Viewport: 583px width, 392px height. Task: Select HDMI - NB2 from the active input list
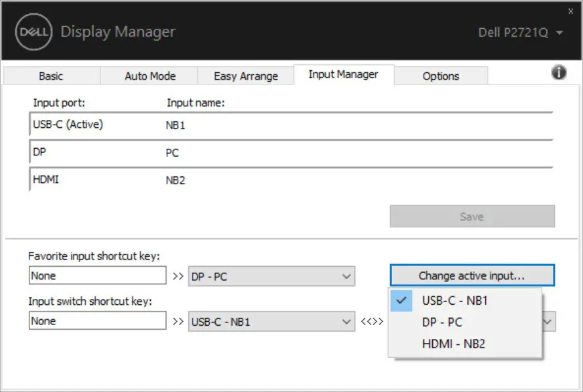[x=452, y=343]
